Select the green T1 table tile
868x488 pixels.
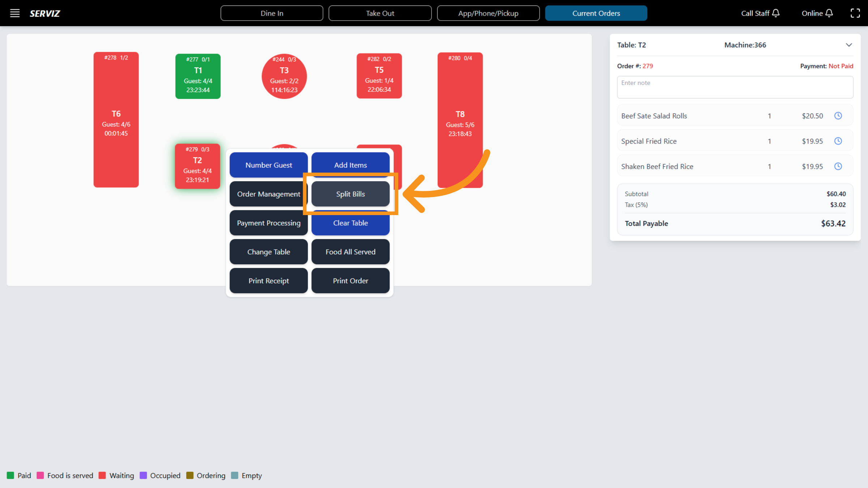tap(198, 76)
